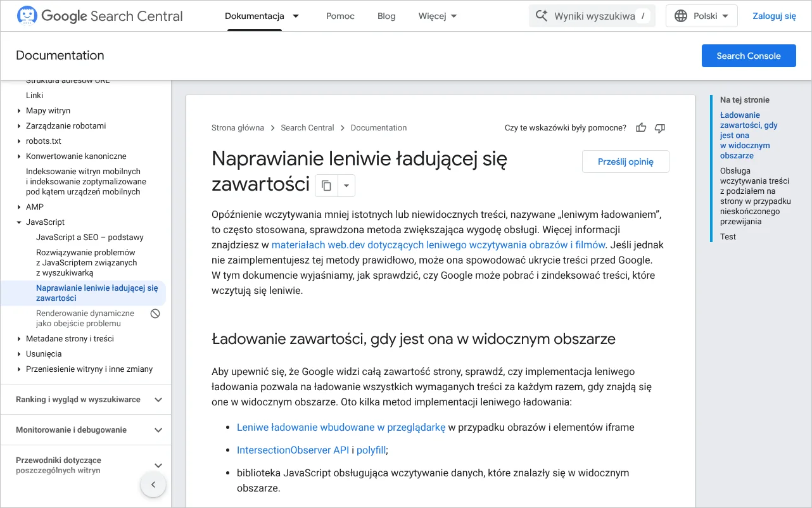Viewport: 812px width, 508px height.
Task: Click the globe language icon
Action: (x=681, y=16)
